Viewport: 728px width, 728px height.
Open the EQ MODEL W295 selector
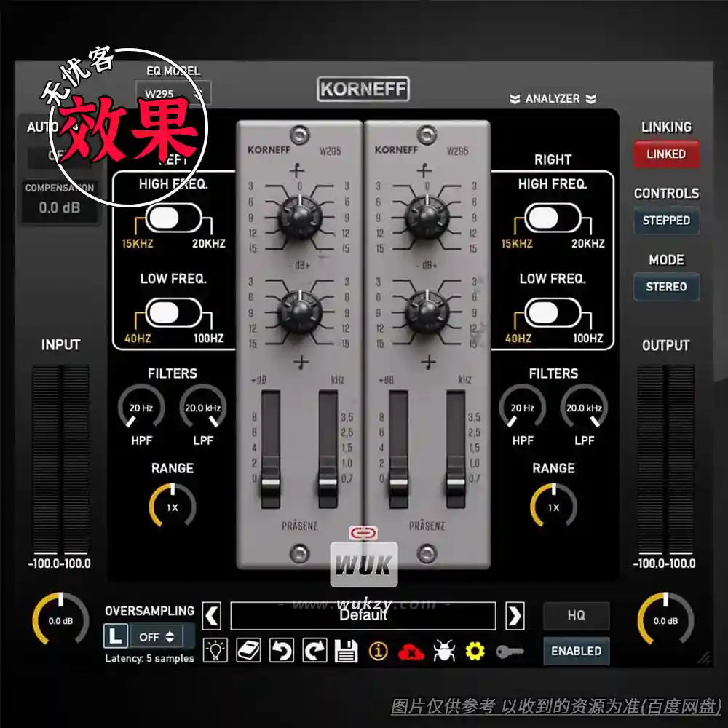click(173, 92)
